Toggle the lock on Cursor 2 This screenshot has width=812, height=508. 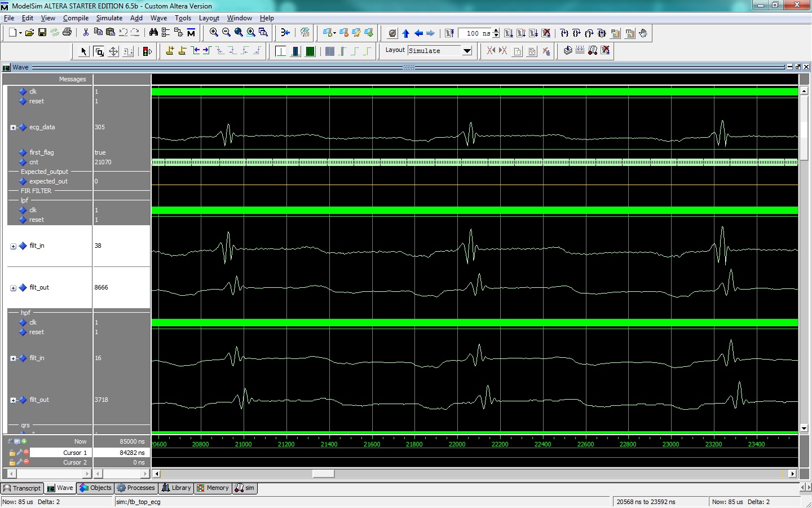click(x=12, y=462)
